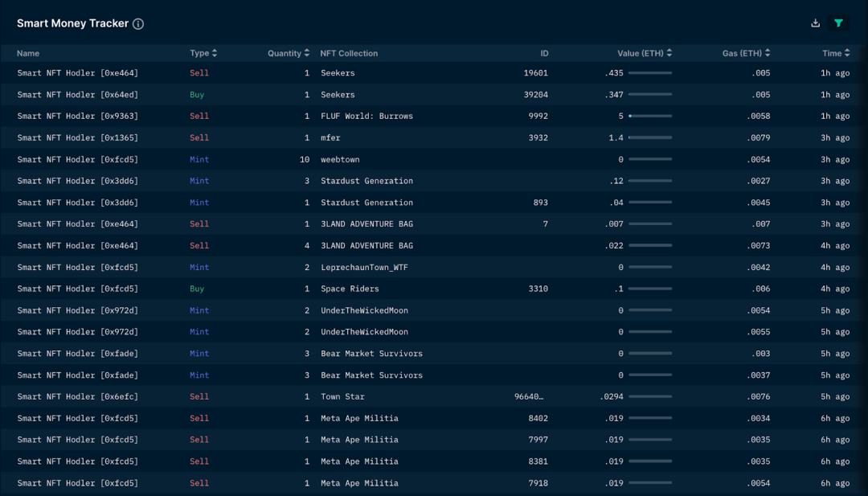Click ID 3310 for Space Riders
868x496 pixels.
[x=538, y=289]
